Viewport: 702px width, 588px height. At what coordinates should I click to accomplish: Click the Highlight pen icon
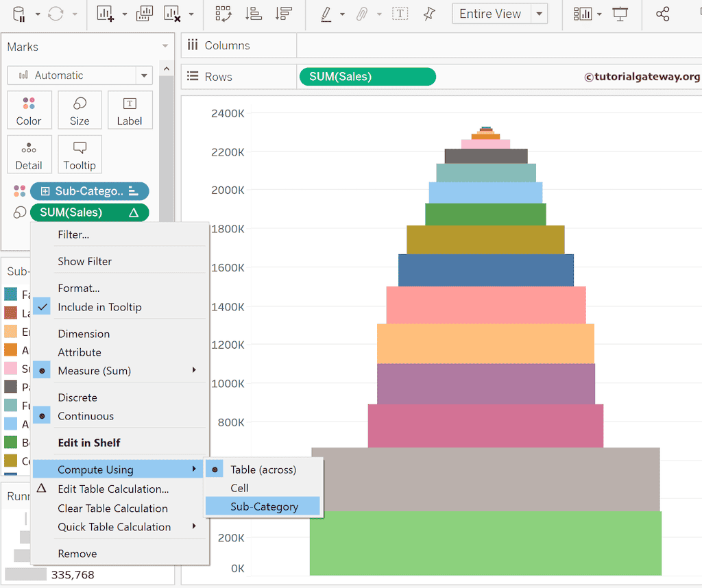(326, 14)
